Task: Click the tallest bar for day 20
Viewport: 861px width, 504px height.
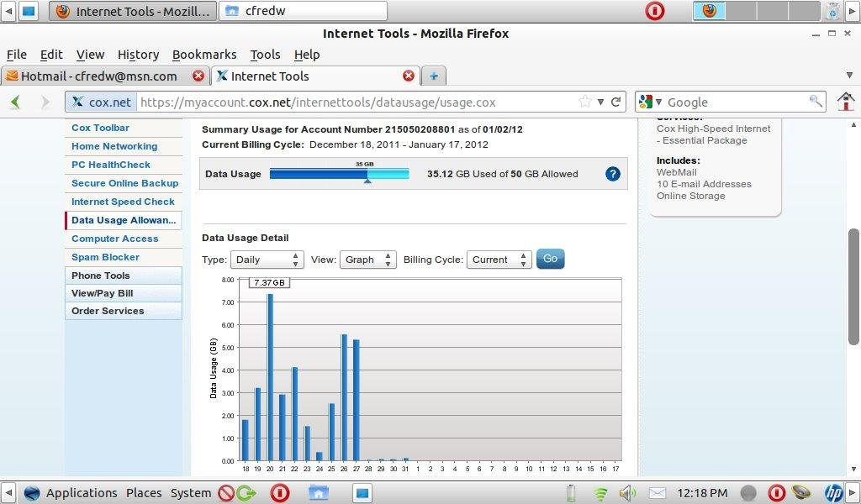Action: pos(270,377)
